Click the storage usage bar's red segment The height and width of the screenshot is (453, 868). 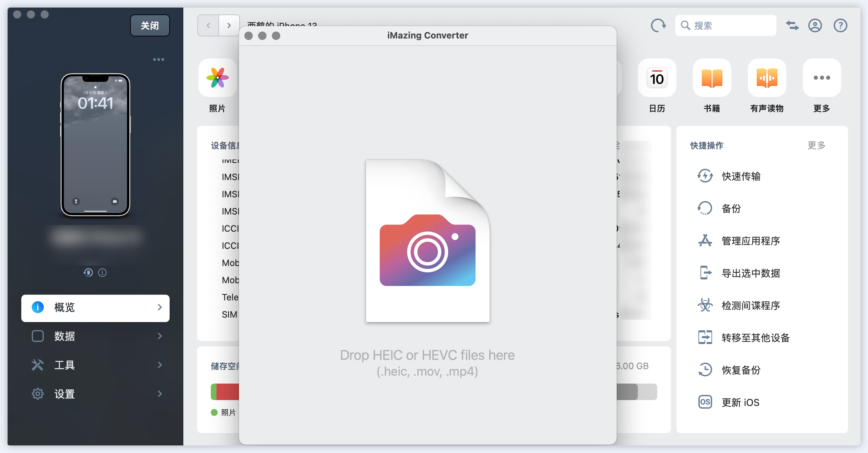(x=227, y=392)
